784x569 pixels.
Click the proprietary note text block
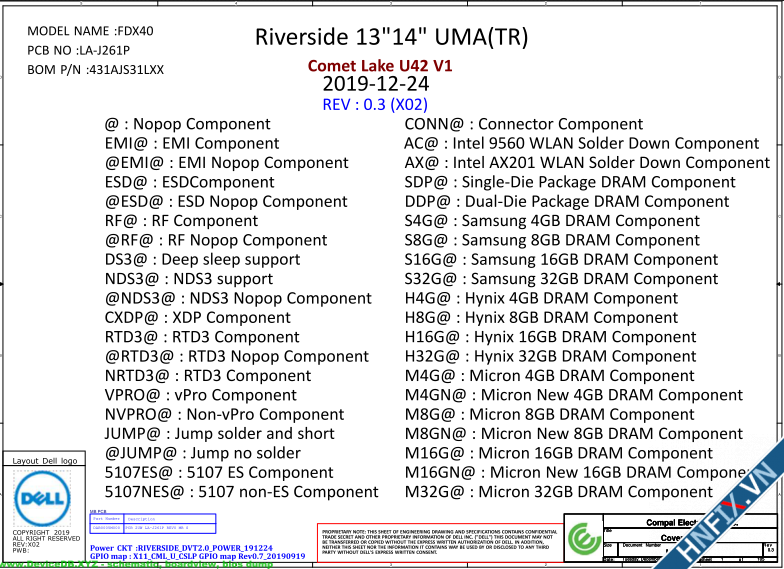[x=439, y=539]
